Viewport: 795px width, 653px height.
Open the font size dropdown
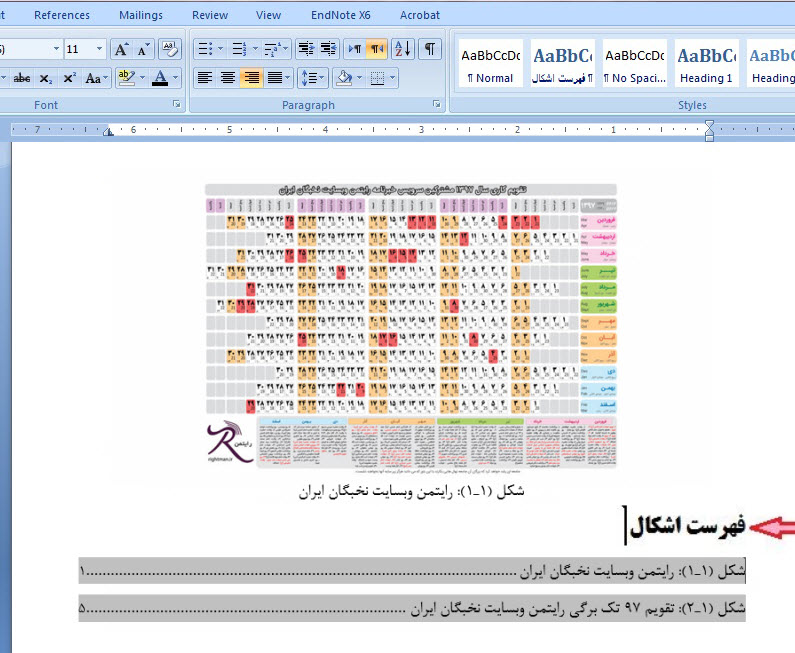[99, 49]
